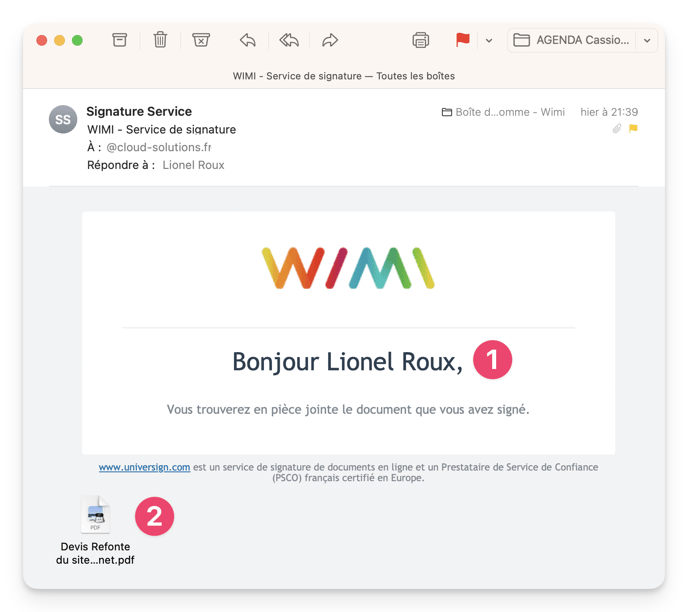
Task: Open the Devis Refonte du site PDF attachment
Action: pos(95,531)
